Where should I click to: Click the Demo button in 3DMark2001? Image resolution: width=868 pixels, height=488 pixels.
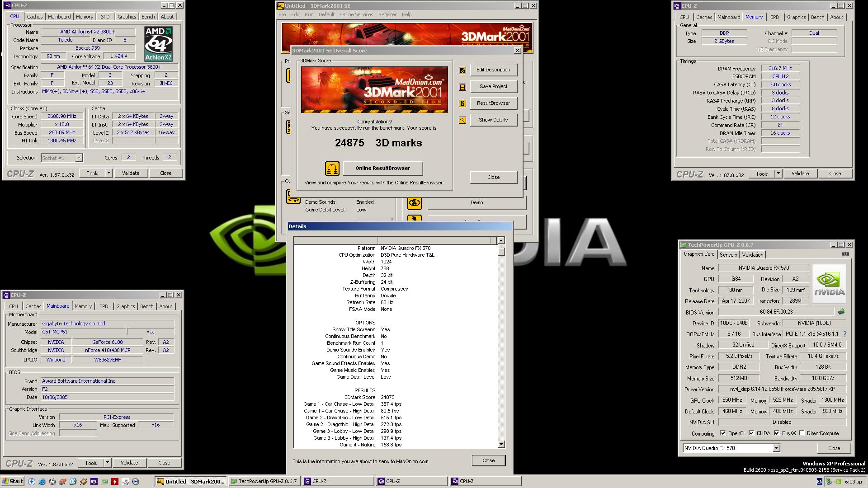coord(476,203)
